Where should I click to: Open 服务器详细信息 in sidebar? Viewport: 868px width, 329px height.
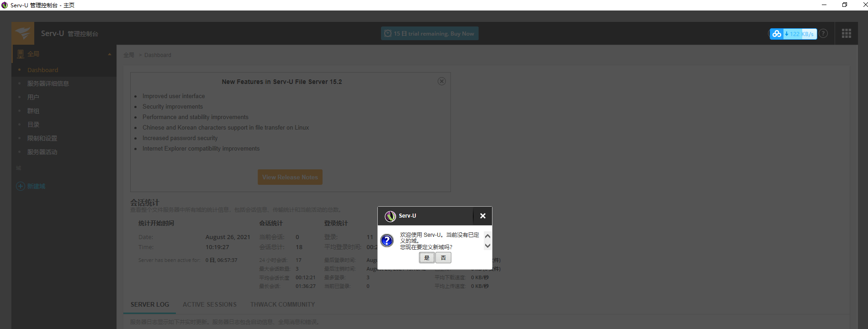pos(48,84)
